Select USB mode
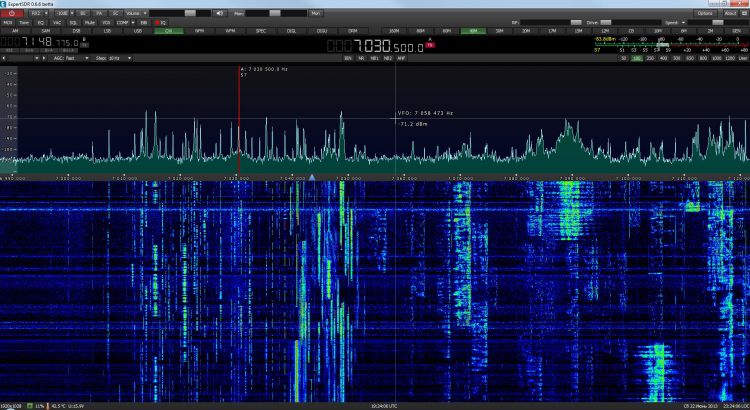The height and width of the screenshot is (410, 750). [x=138, y=31]
